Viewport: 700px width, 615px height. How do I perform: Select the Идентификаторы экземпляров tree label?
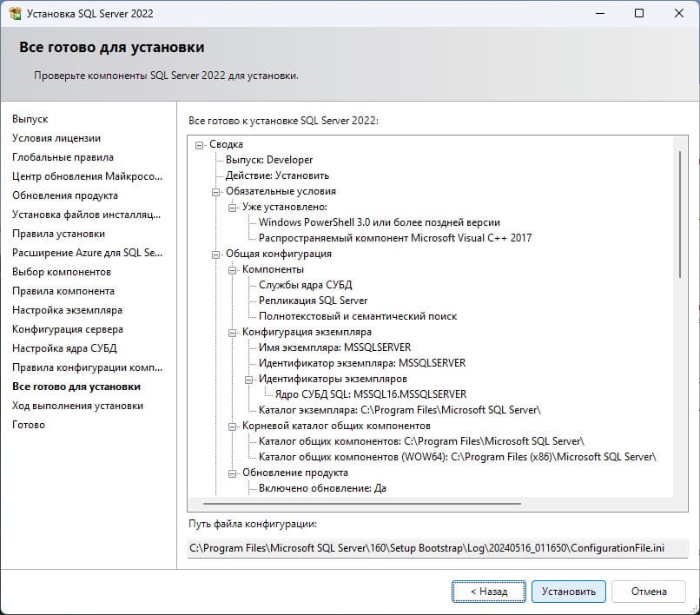[x=333, y=380]
